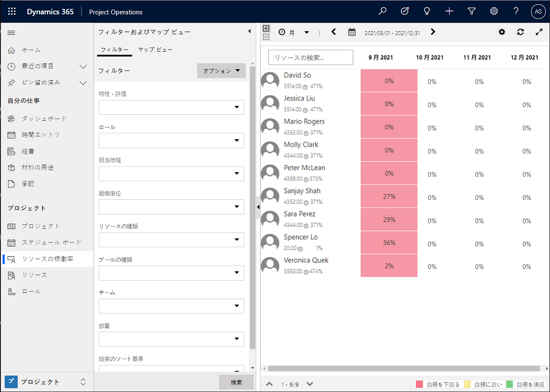Collapse all rows with minus icon
This screenshot has height=392, width=550.
pos(266,37)
